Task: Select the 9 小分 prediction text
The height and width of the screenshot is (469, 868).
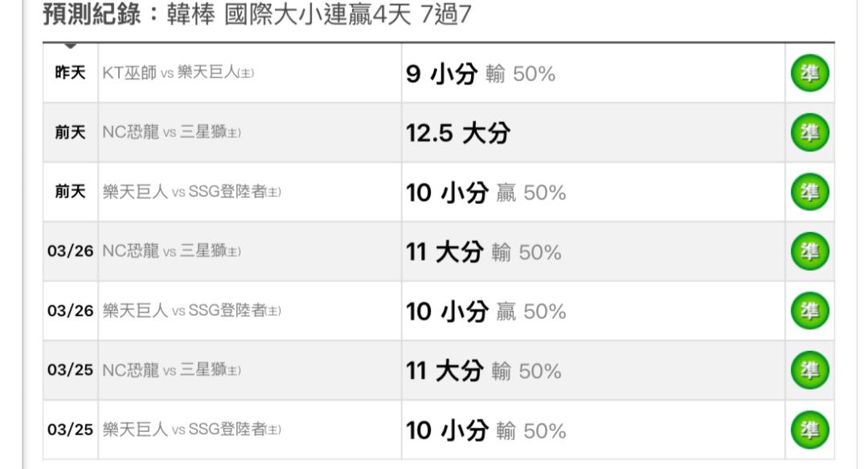Action: (x=441, y=74)
